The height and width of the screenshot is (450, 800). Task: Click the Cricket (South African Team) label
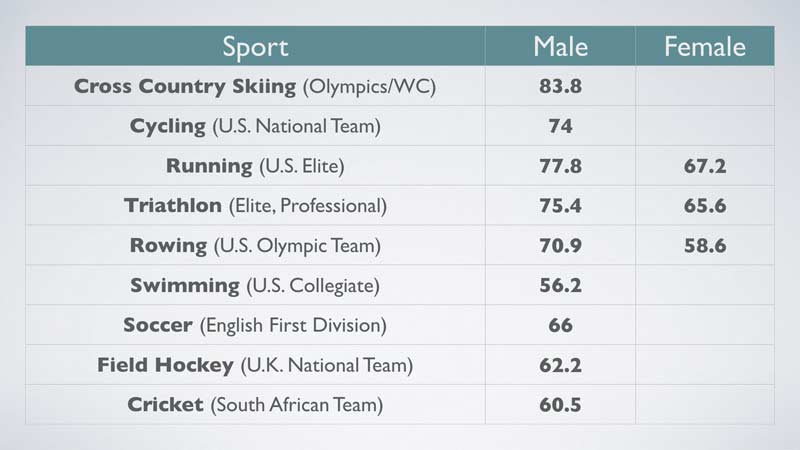[255, 405]
